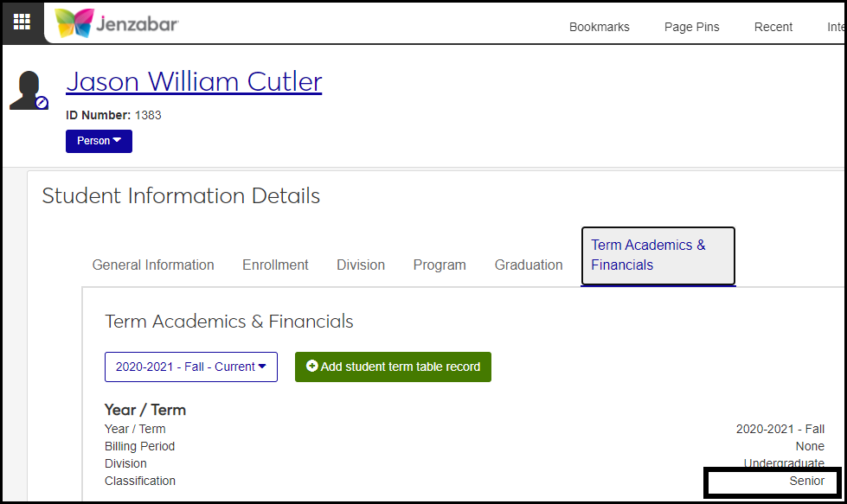
Task: Click the Undergraduate division value
Action: [x=784, y=464]
